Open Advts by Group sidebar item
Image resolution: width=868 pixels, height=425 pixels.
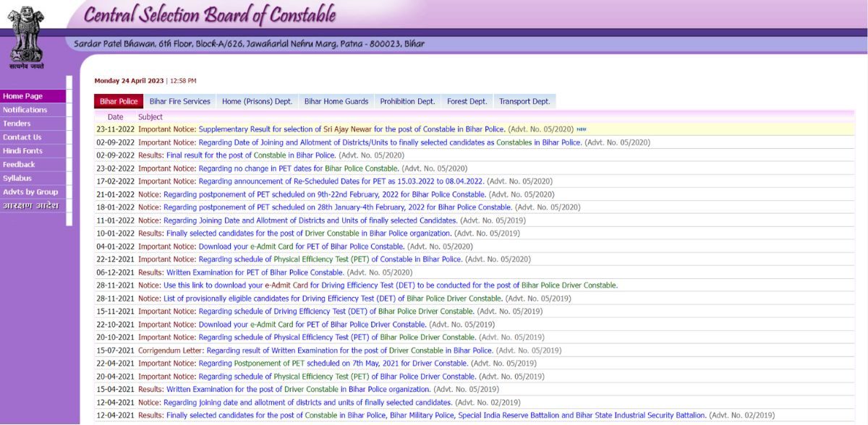(x=33, y=192)
